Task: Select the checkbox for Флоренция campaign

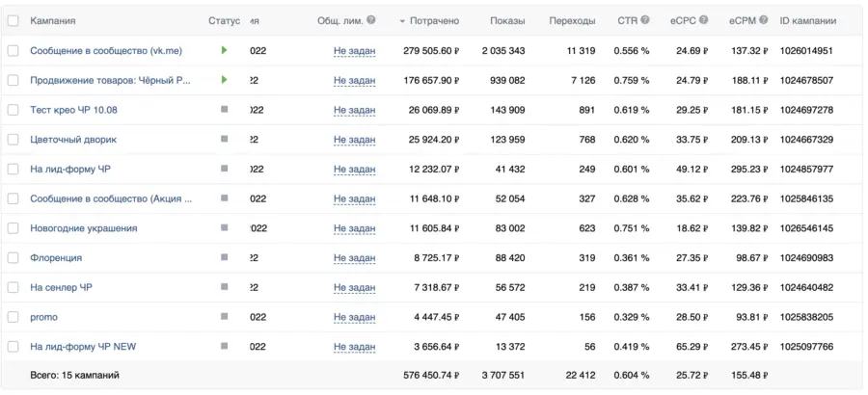Action: coord(14,258)
